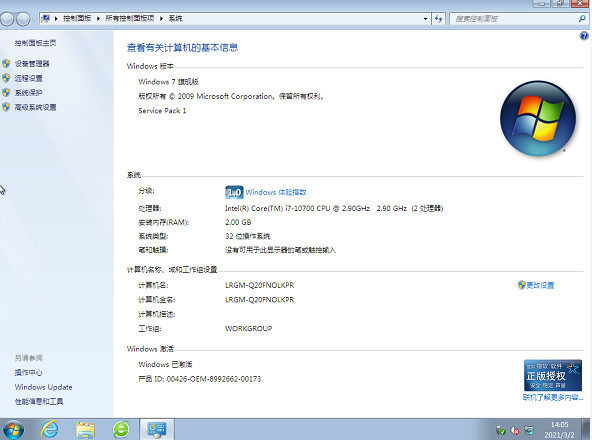Click the shield icon beside 设备管理器
This screenshot has width=592, height=440.
(x=6, y=63)
